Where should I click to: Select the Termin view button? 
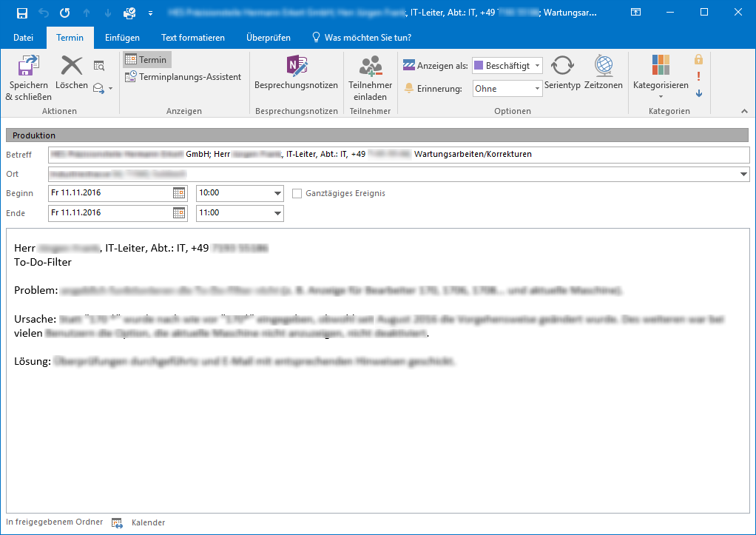147,60
